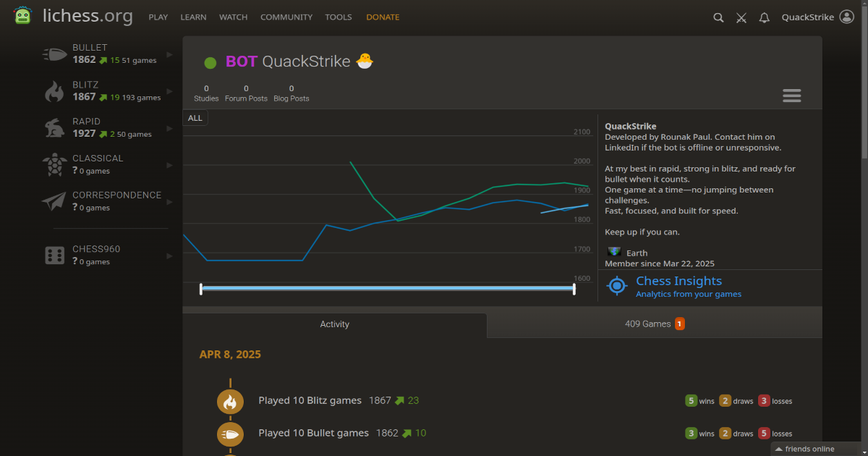
Task: Click the BOT QuackStrike profile title
Action: coord(288,62)
